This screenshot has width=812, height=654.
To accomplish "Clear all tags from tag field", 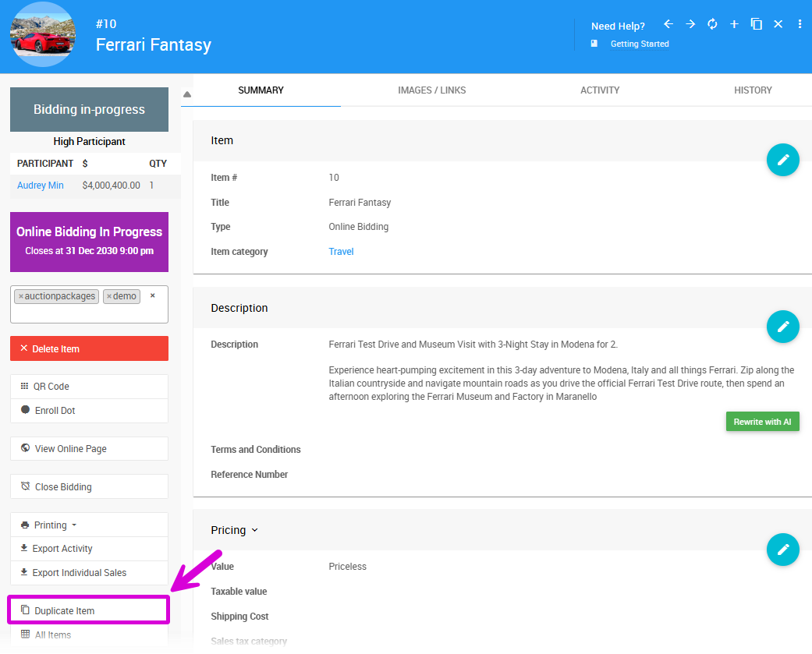I will tap(153, 295).
